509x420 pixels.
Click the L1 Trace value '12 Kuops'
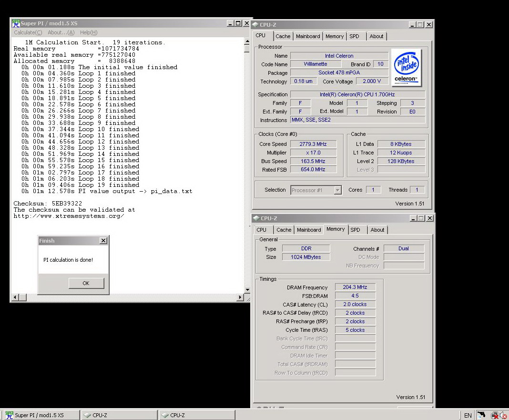tap(401, 153)
